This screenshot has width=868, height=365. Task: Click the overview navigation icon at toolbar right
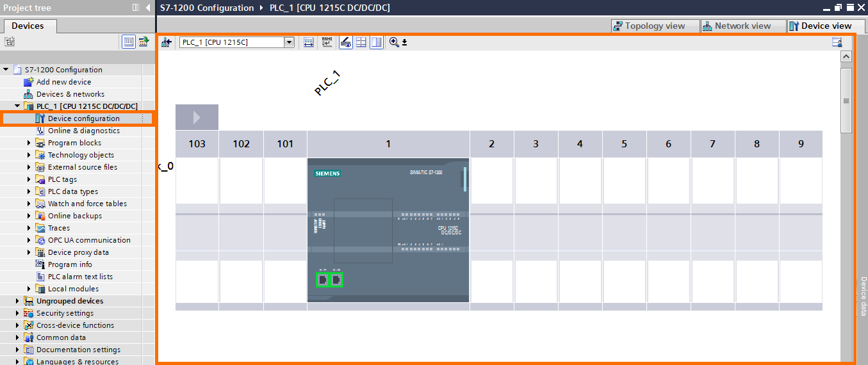[x=837, y=42]
